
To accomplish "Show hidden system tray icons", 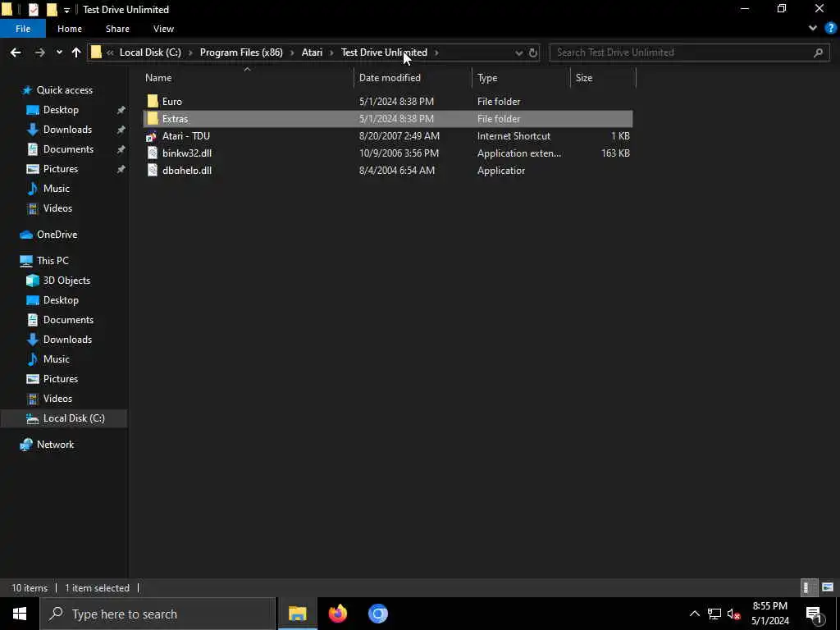I will pyautogui.click(x=694, y=614).
